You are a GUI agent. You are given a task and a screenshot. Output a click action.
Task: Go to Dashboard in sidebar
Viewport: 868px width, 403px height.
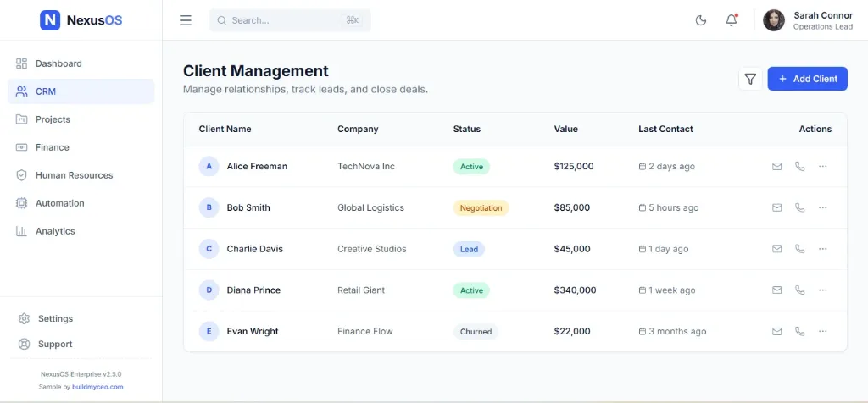pyautogui.click(x=58, y=63)
